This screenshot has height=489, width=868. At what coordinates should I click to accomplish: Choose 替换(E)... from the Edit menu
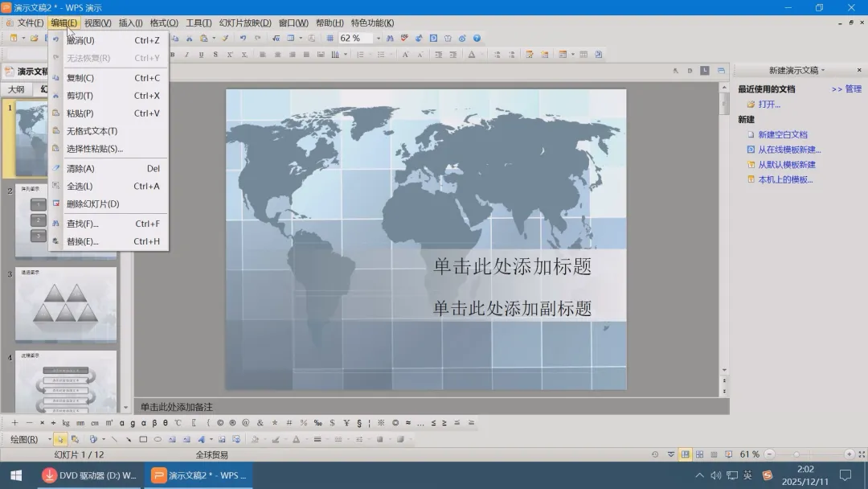(x=108, y=241)
